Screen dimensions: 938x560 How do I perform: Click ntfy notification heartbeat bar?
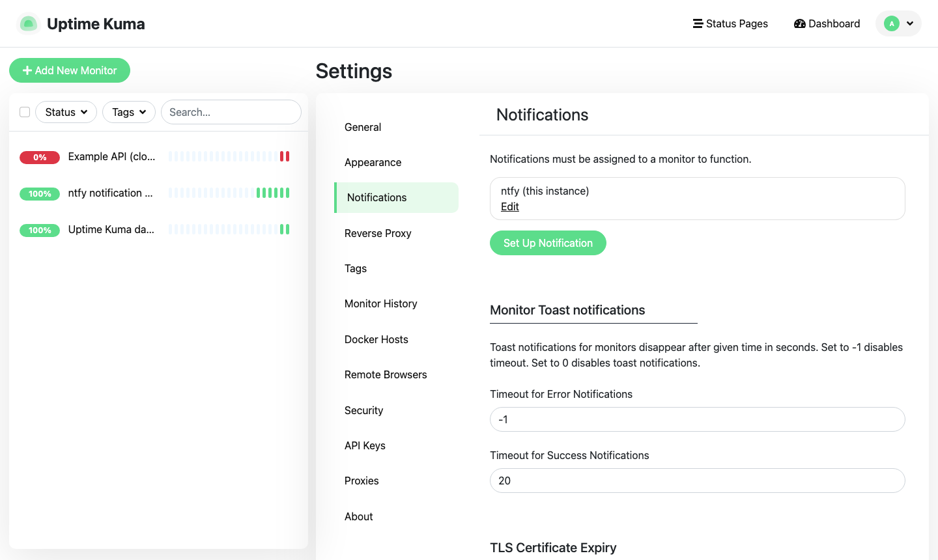pyautogui.click(x=229, y=193)
